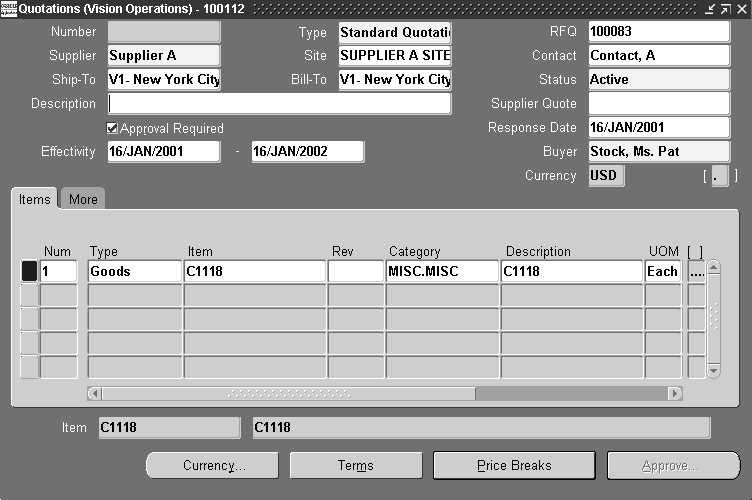
Task: Click the Buyer field Stock, Ms. Pat
Action: pos(659,151)
